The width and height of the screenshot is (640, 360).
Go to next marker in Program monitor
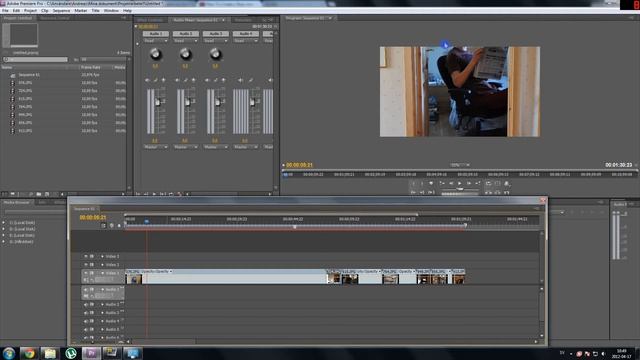coord(477,184)
